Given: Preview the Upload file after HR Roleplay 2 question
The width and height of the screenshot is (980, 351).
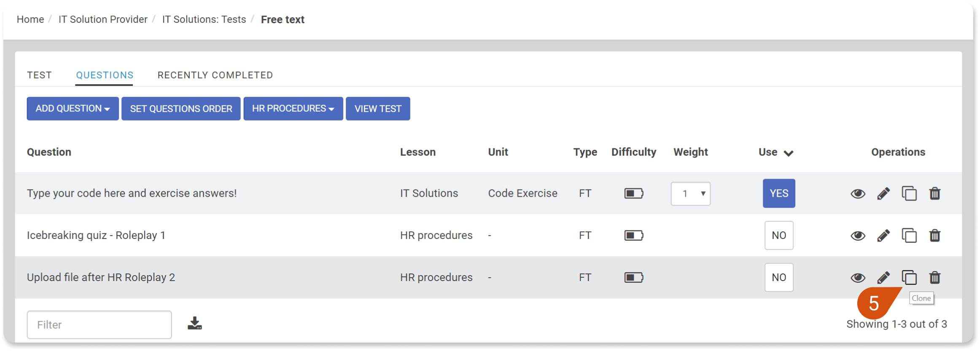Looking at the screenshot, I should (858, 278).
